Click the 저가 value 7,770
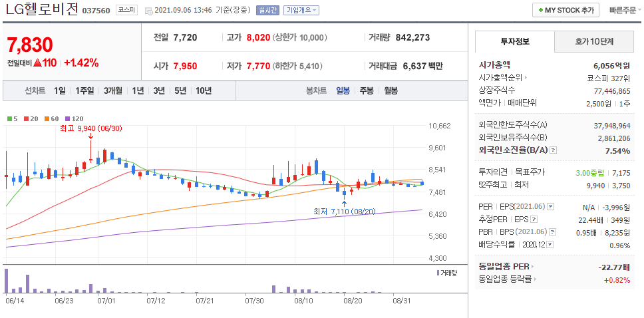The height and width of the screenshot is (318, 644). 258,66
